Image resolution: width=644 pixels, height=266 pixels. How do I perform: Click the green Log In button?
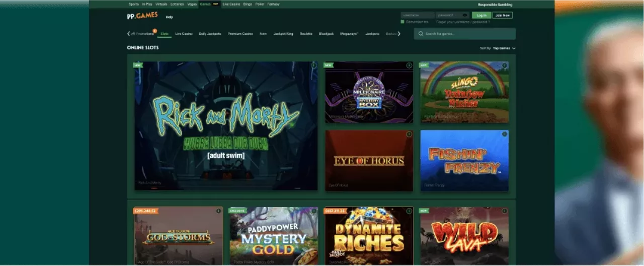(x=481, y=15)
